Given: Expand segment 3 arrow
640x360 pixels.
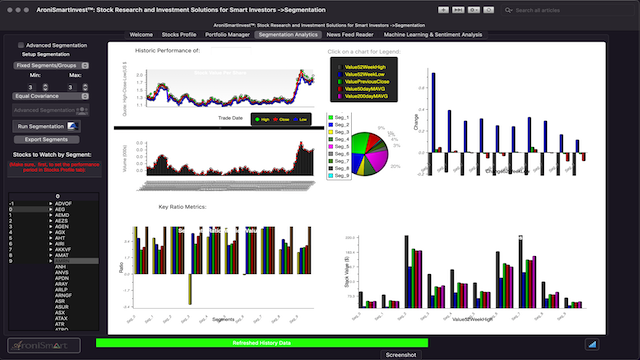Looking at the screenshot, I should (x=51, y=226).
